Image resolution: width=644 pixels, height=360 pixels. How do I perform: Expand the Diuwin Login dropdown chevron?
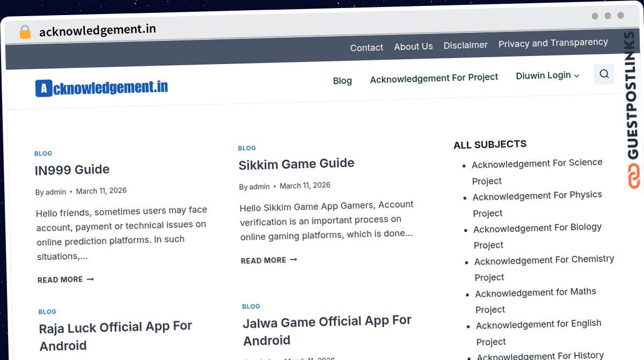pyautogui.click(x=577, y=76)
